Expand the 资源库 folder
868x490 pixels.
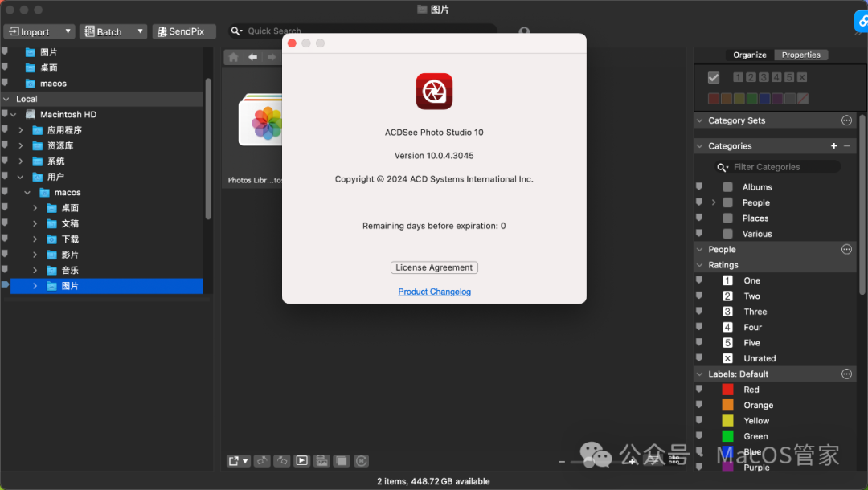[20, 145]
